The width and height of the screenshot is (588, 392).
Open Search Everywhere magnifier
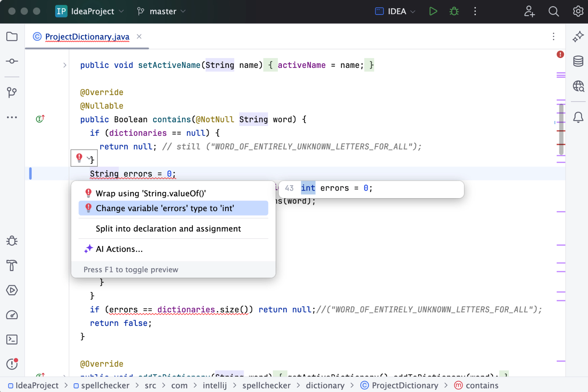[553, 11]
